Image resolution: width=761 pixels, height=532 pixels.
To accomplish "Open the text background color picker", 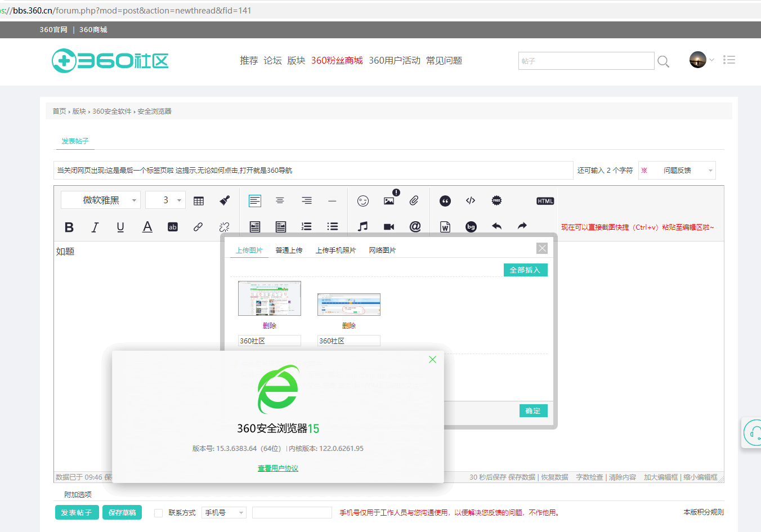I will click(x=173, y=227).
